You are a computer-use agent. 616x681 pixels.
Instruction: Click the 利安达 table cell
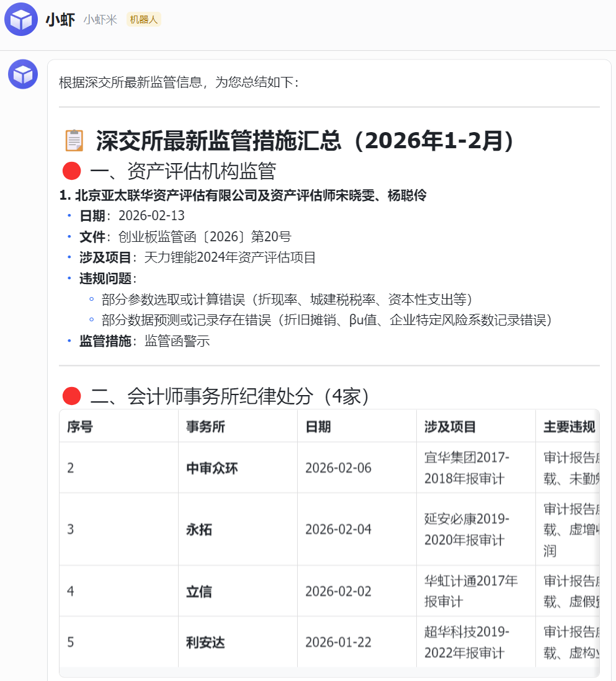[238, 641]
